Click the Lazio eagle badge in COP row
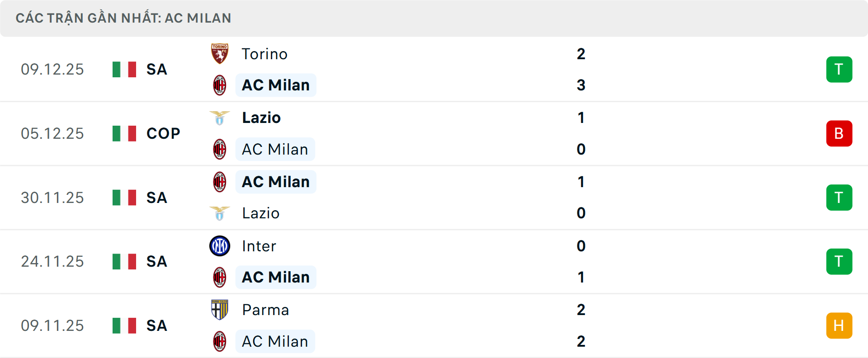The width and height of the screenshot is (868, 358). pos(220,117)
